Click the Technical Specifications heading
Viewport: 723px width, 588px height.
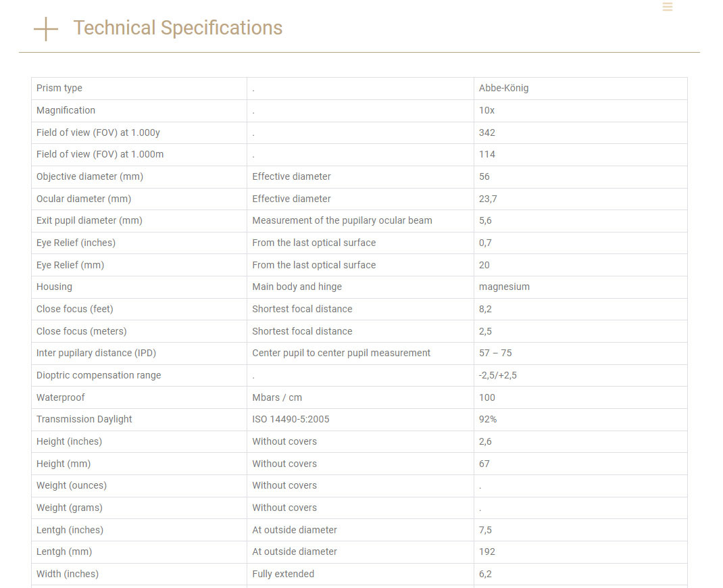tap(178, 28)
